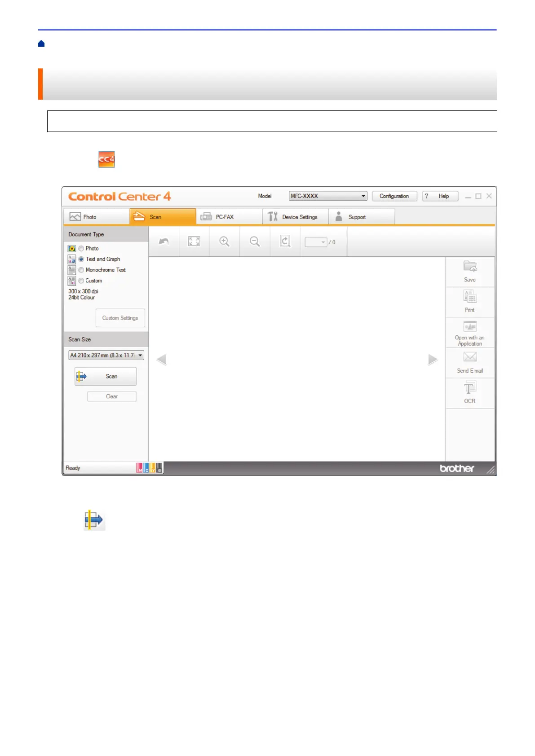Click Open with an Application icon
535x756 pixels.
470,326
